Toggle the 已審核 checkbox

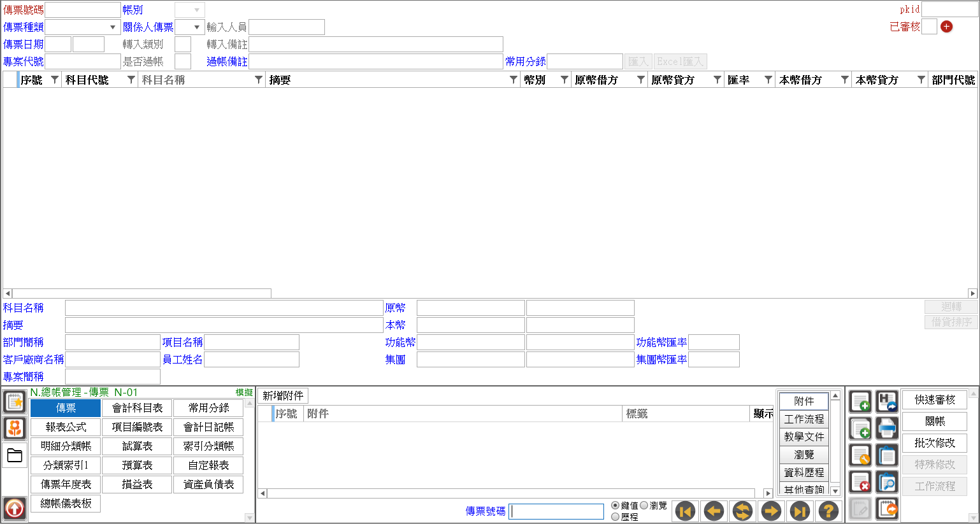click(x=930, y=27)
